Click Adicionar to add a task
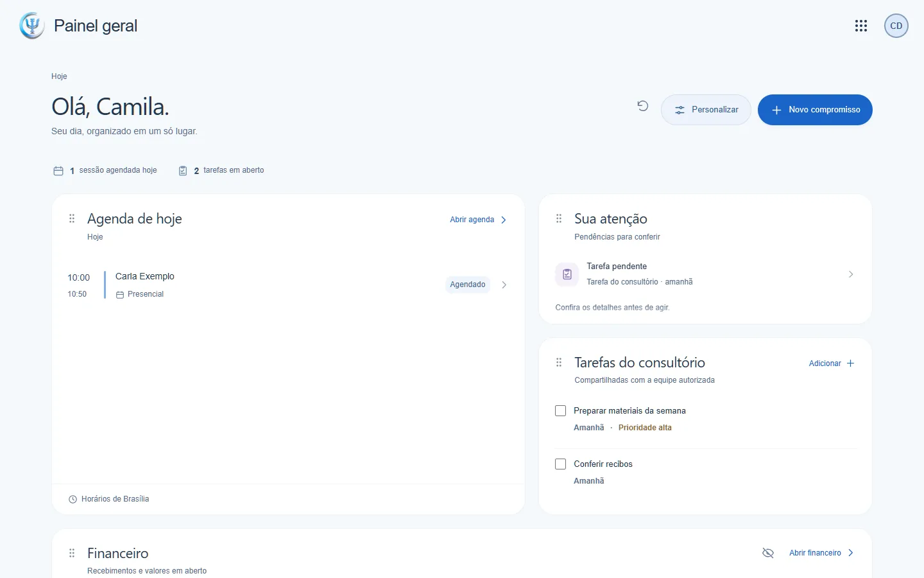 click(832, 363)
